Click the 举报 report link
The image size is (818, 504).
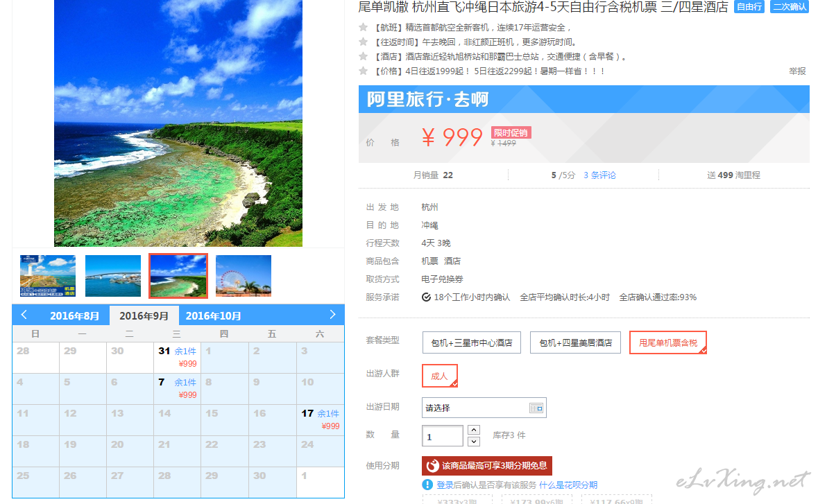tap(797, 71)
